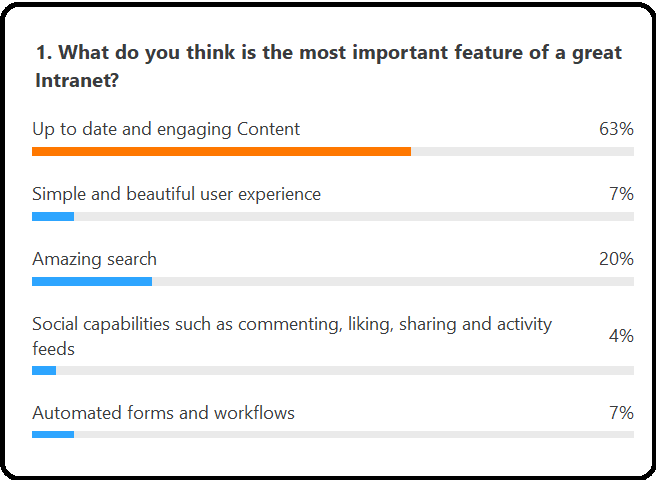
Task: Click the orange 63% progress bar
Action: click(x=221, y=151)
